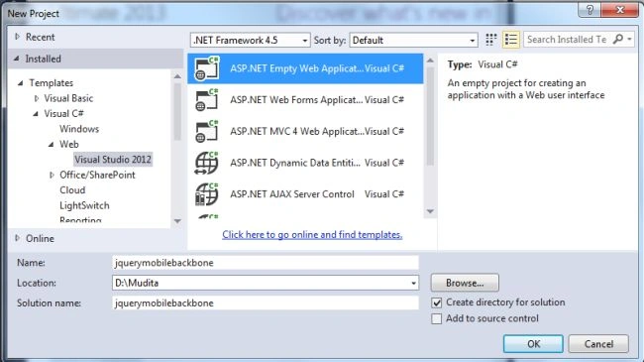Collapse the Web node arrow
644x362 pixels.
[x=51, y=145]
